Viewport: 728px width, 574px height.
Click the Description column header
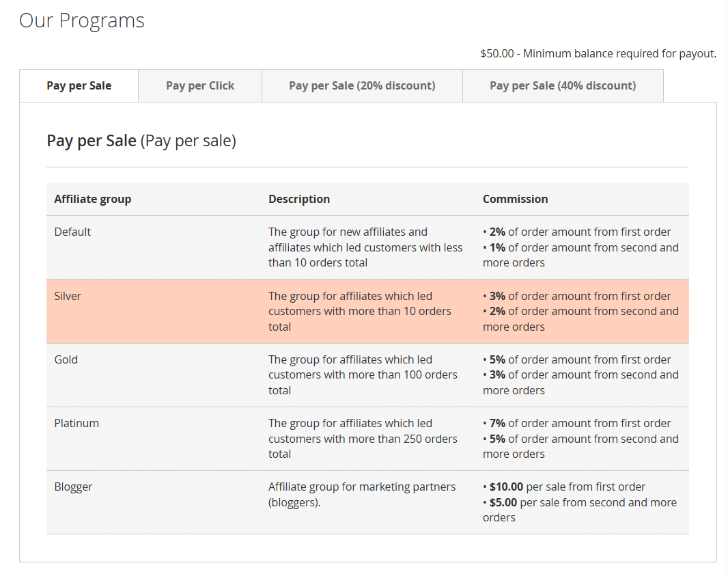[299, 199]
